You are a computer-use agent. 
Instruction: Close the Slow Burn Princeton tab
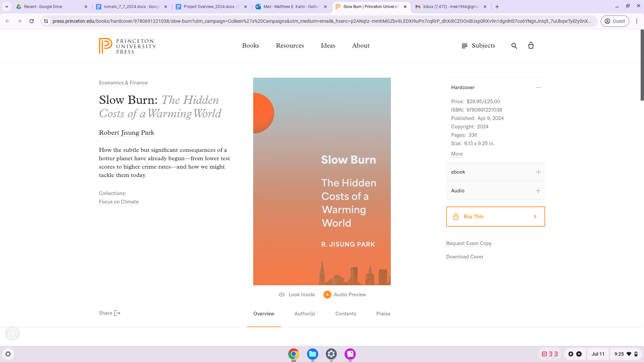405,7
